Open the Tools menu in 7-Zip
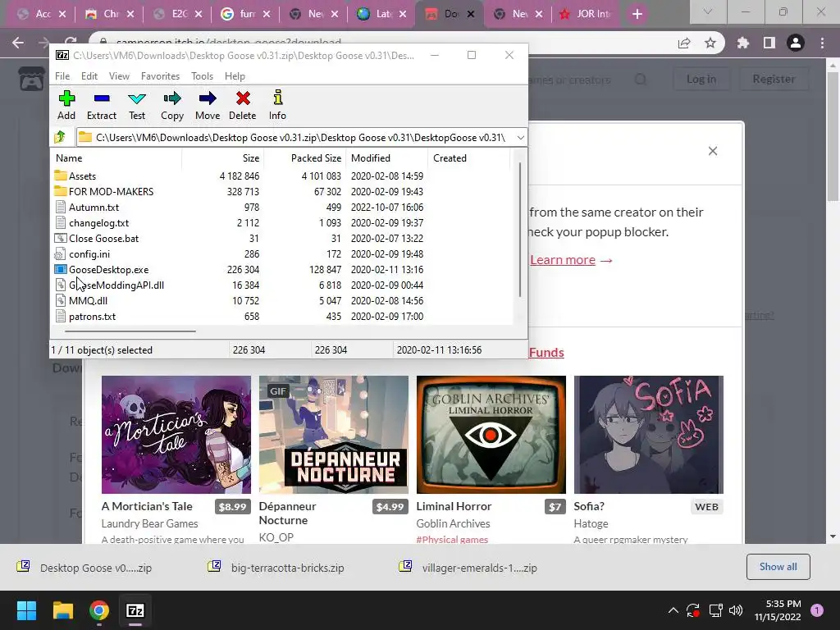This screenshot has height=630, width=840. pyautogui.click(x=202, y=76)
